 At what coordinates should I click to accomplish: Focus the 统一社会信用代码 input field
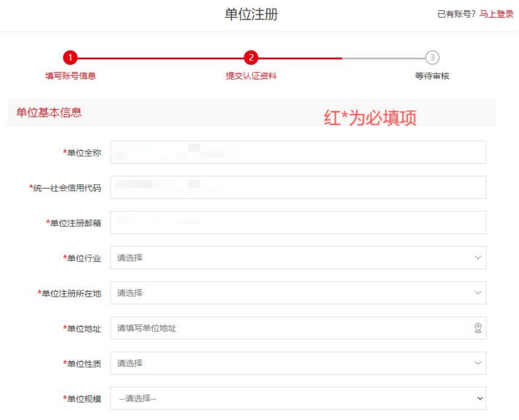click(x=298, y=187)
